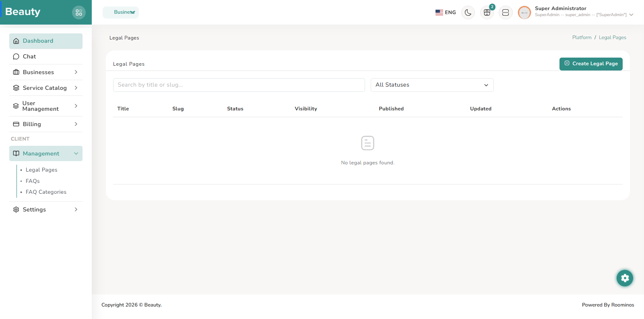644x319 pixels.
Task: Open the floating theme settings gear
Action: pos(625,278)
